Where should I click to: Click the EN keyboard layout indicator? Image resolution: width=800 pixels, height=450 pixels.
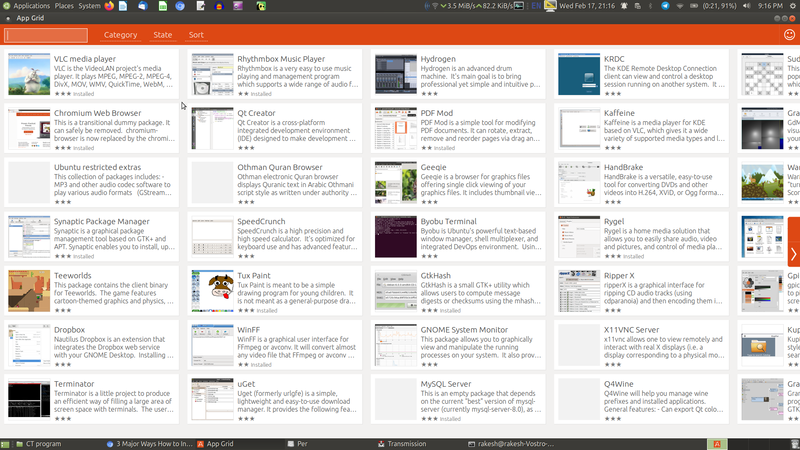[x=536, y=6]
